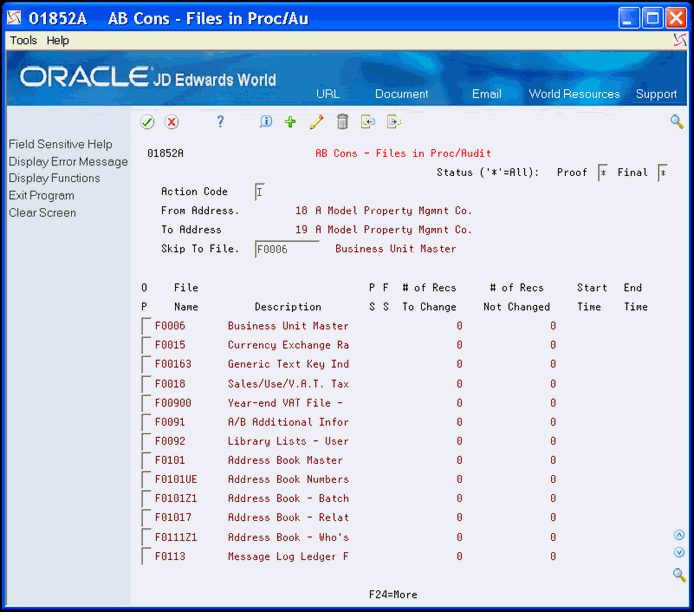Click the 'Address Book - Relat' description
The height and width of the screenshot is (612, 694).
tap(288, 517)
